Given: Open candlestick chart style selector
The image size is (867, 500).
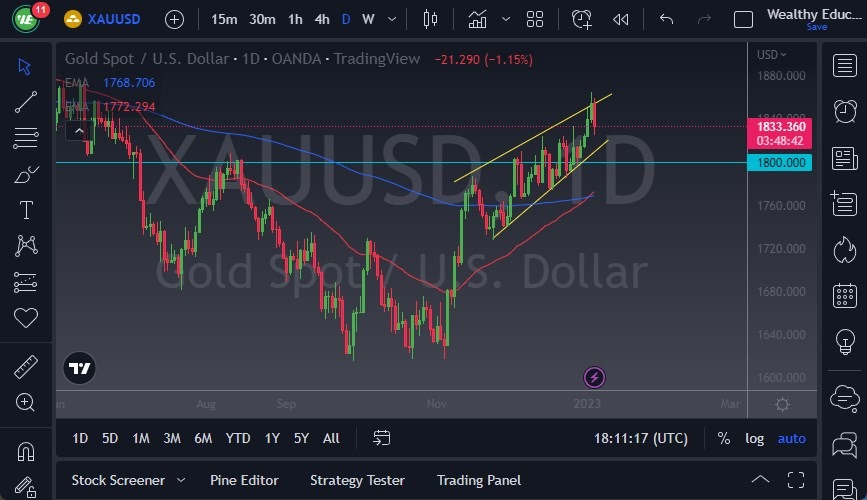Looking at the screenshot, I should pos(430,19).
